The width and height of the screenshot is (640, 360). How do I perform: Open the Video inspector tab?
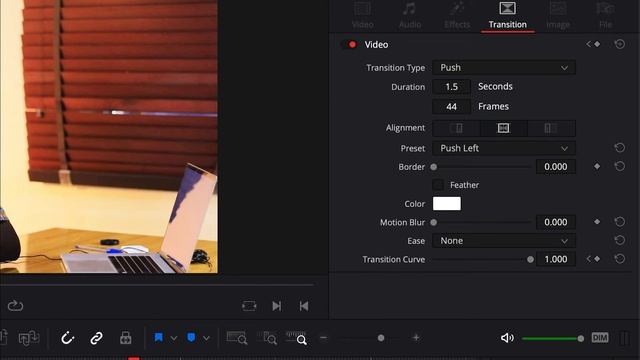point(362,16)
